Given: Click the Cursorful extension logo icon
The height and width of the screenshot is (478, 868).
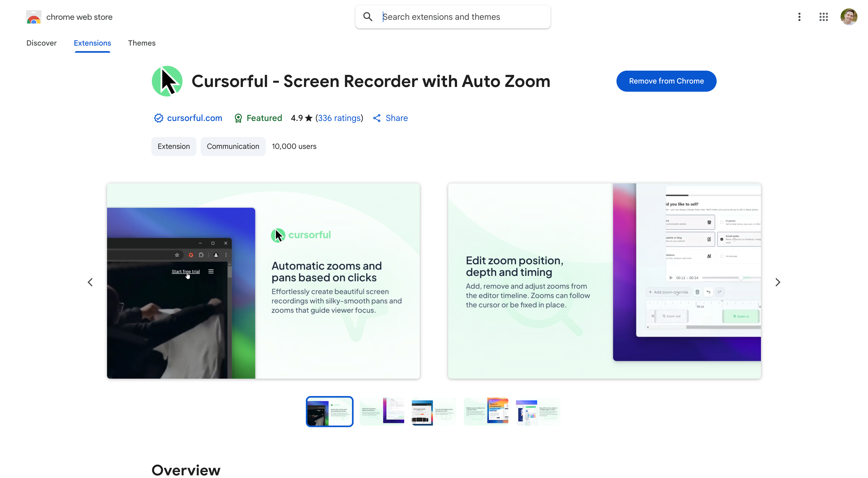Looking at the screenshot, I should (167, 81).
